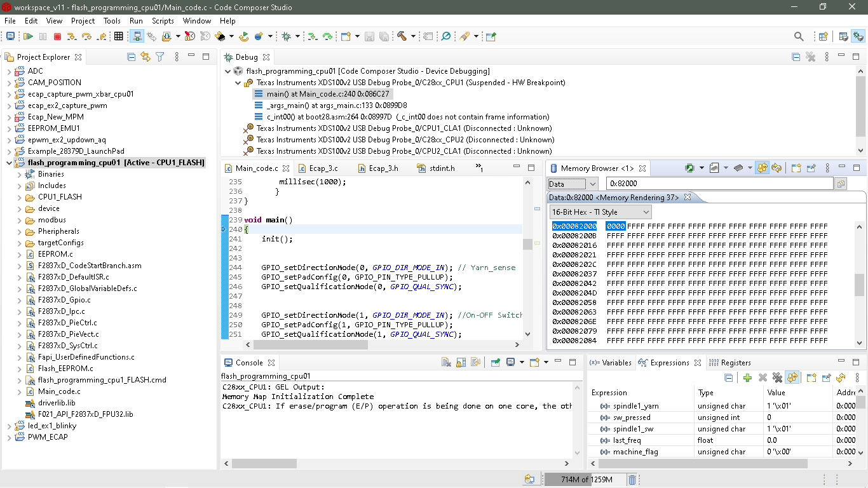Click the Go button beside memory address field
868x488 pixels.
pyautogui.click(x=841, y=184)
